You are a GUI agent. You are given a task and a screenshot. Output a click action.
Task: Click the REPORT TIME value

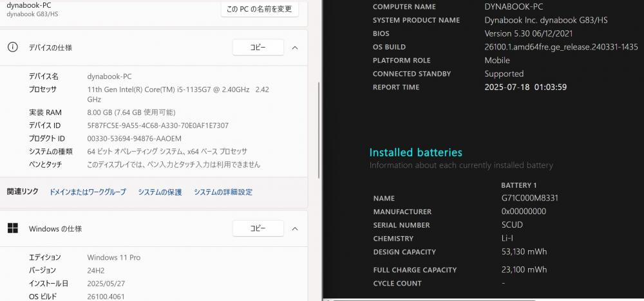point(526,87)
